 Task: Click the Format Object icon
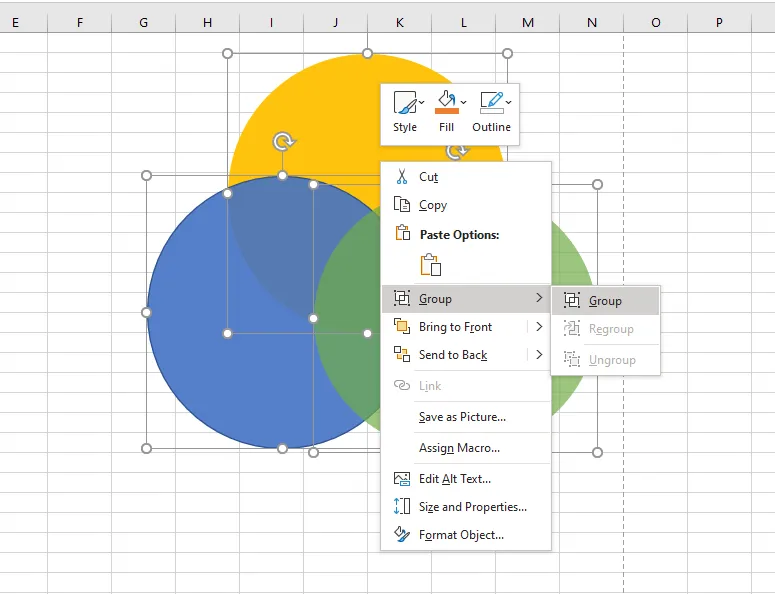[402, 535]
